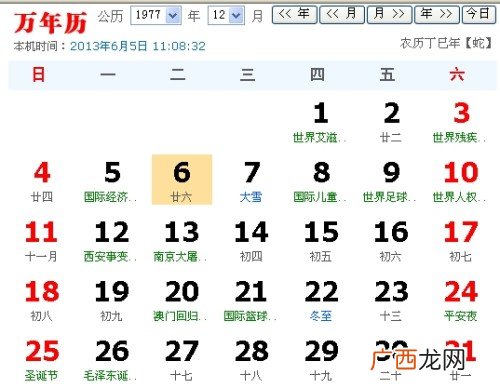
Task: Select December 18 with lunar 初八
Action: [x=42, y=301]
